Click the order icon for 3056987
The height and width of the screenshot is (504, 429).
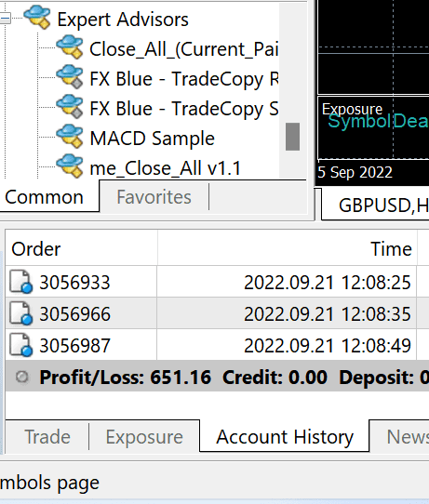pyautogui.click(x=20, y=345)
